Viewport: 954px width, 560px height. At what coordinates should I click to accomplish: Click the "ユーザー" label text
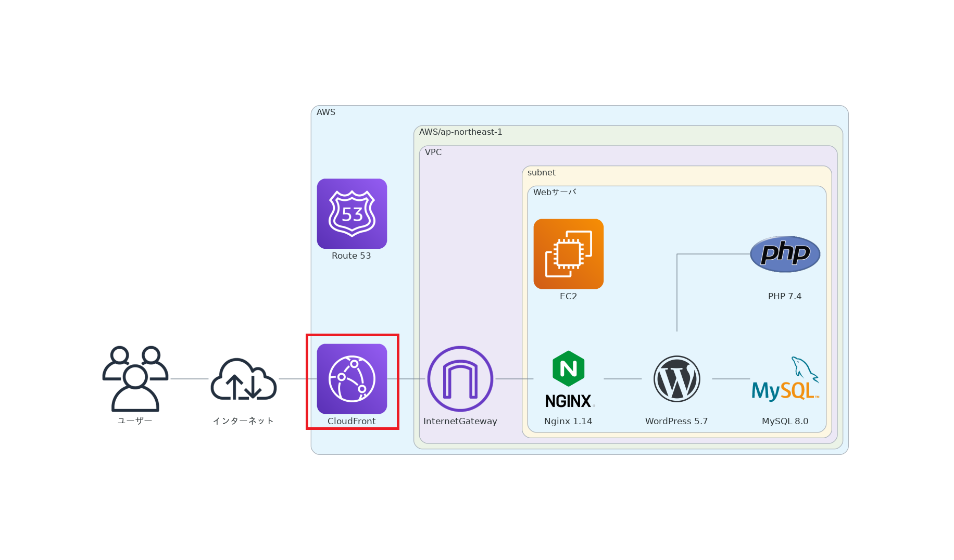click(135, 421)
